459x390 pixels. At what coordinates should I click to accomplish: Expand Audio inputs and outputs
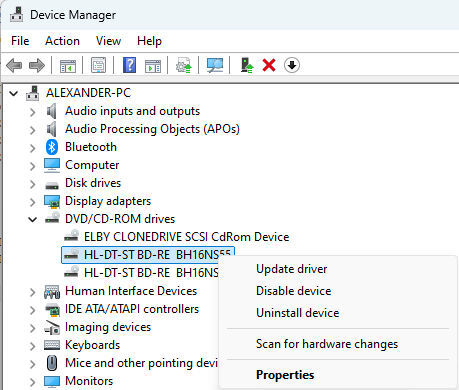(32, 112)
